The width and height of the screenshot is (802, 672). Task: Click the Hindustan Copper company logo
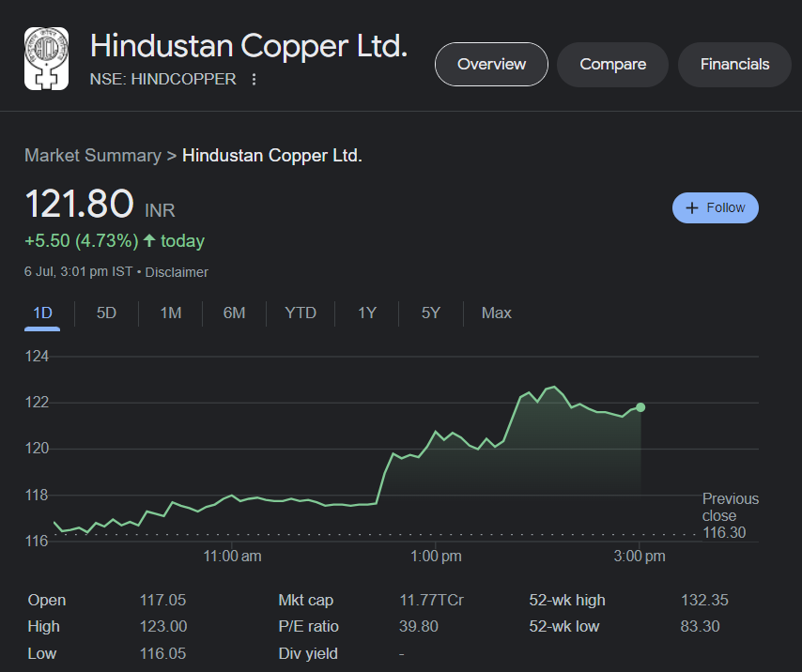[x=46, y=59]
